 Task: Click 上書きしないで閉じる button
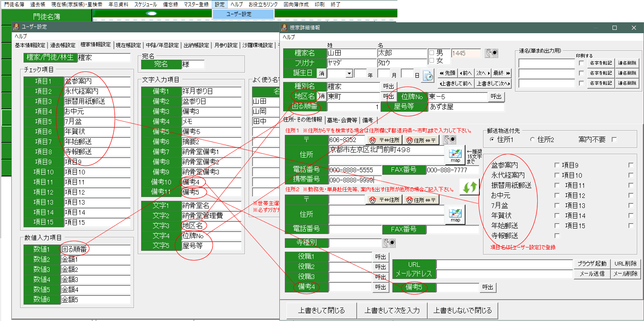pos(463,311)
